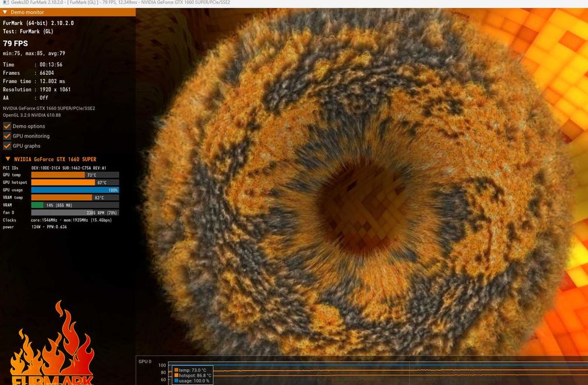Click the Frame time value "12.802 ms"
Image resolution: width=588 pixels, height=385 pixels.
52,81
